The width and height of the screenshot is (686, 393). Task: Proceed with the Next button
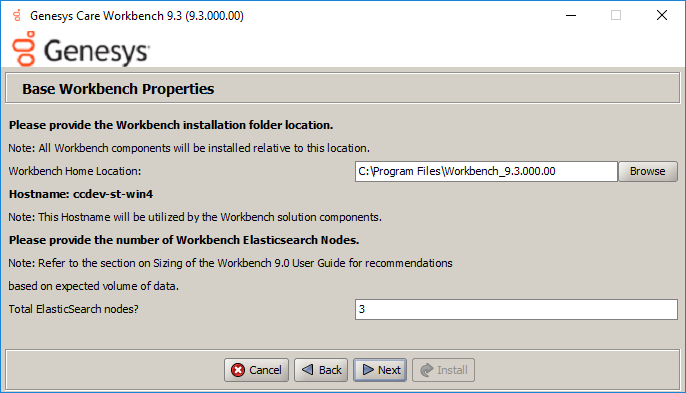tap(380, 370)
